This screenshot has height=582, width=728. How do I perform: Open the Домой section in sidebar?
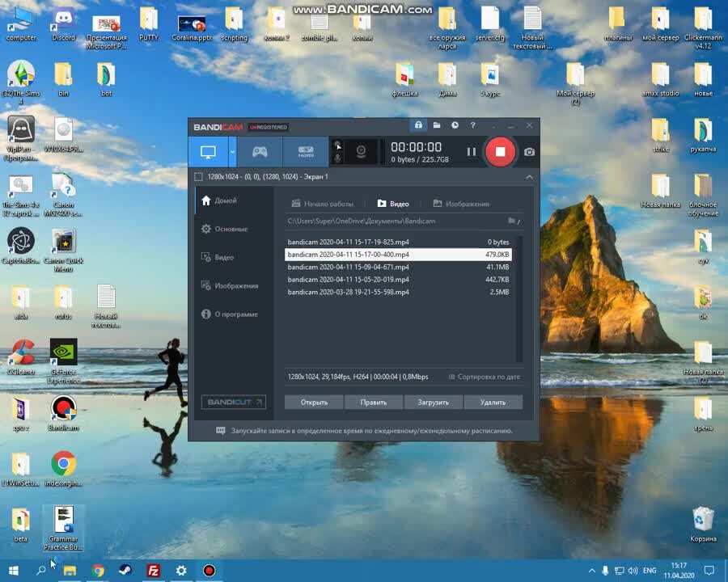(234, 200)
